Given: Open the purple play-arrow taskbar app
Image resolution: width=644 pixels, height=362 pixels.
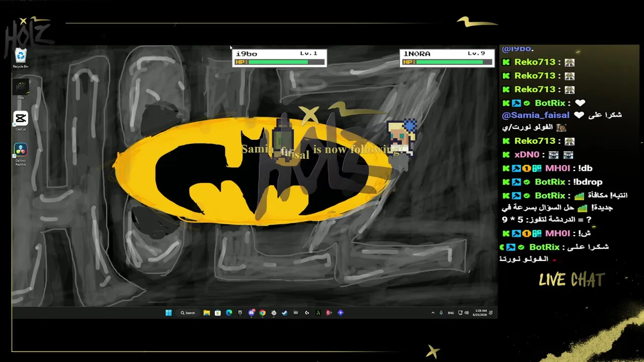Looking at the screenshot, I should click(341, 313).
